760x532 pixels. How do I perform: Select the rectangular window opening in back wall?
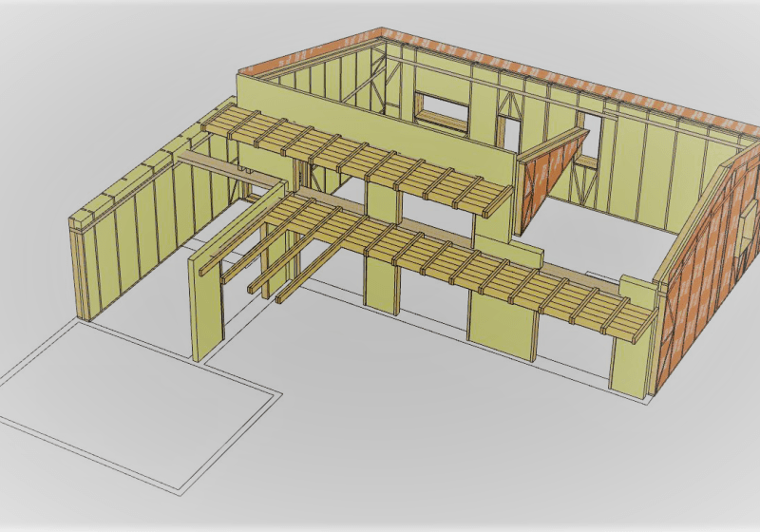pyautogui.click(x=442, y=110)
